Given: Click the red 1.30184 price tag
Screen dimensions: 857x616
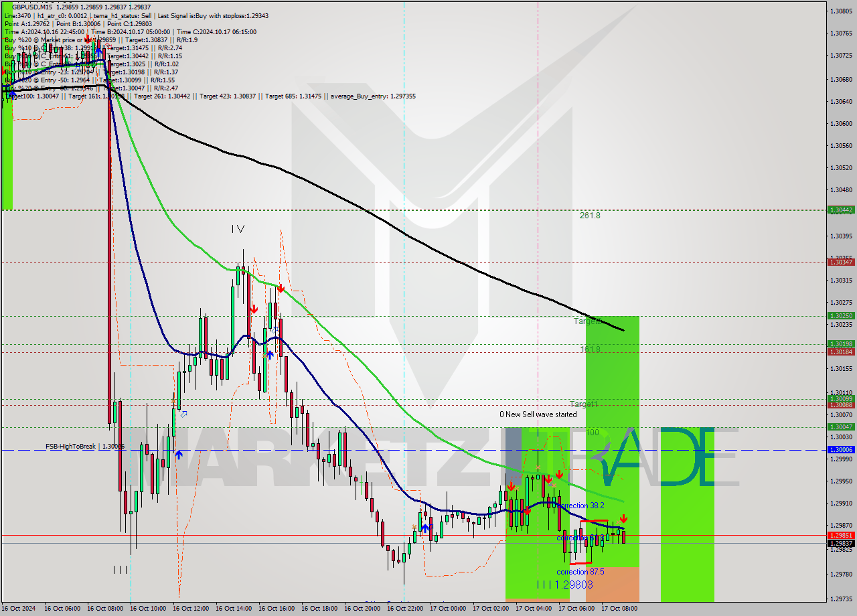Looking at the screenshot, I should [840, 352].
